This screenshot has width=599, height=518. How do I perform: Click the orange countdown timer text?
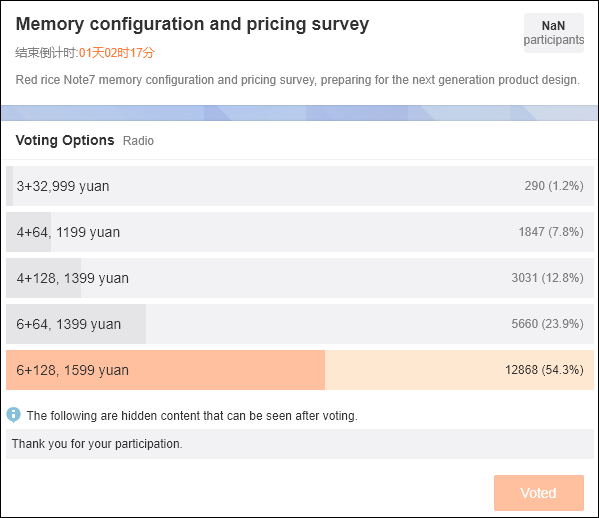(117, 53)
